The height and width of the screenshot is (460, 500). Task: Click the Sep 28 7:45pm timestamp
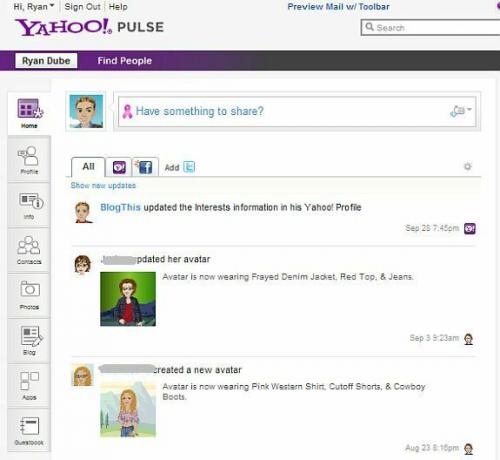tap(432, 228)
